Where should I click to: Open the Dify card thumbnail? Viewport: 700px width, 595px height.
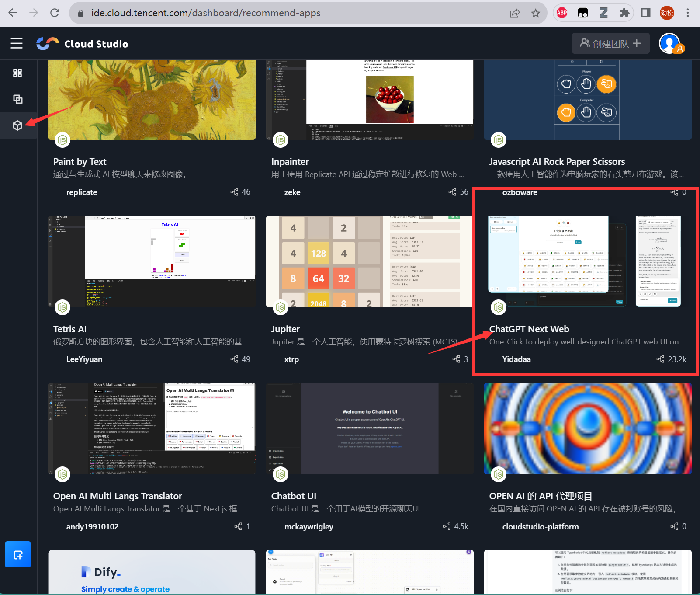point(152,572)
